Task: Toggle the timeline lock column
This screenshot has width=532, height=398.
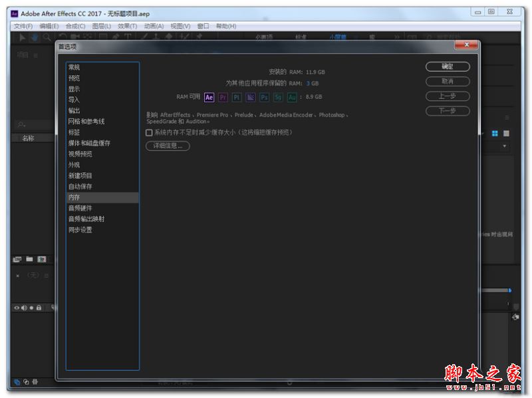Action: click(39, 308)
